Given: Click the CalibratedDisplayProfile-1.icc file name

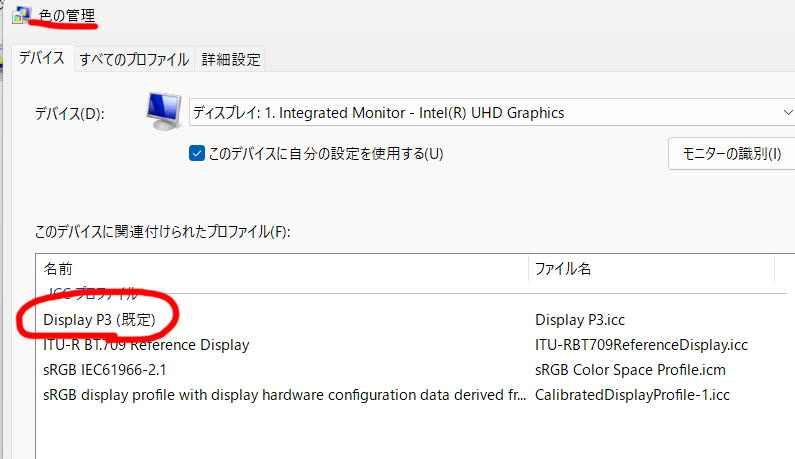Looking at the screenshot, I should tap(632, 395).
